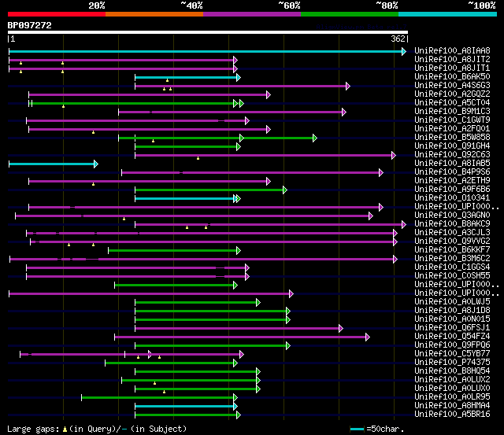The image size is (504, 435).
Task: Select the UniRef100_A2FQ01 label
Action: coord(452,129)
